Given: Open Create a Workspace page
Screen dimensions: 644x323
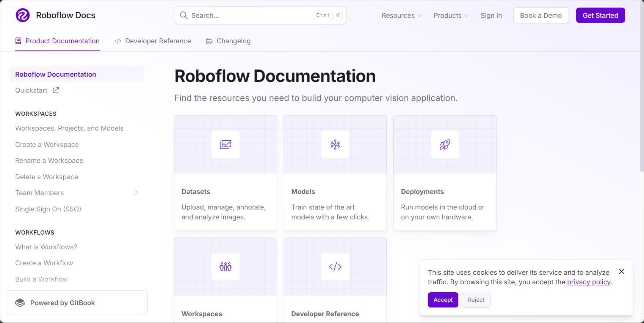Looking at the screenshot, I should [x=47, y=145].
